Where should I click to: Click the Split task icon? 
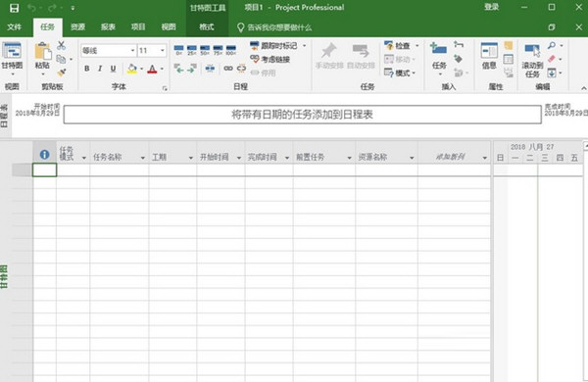(x=210, y=69)
